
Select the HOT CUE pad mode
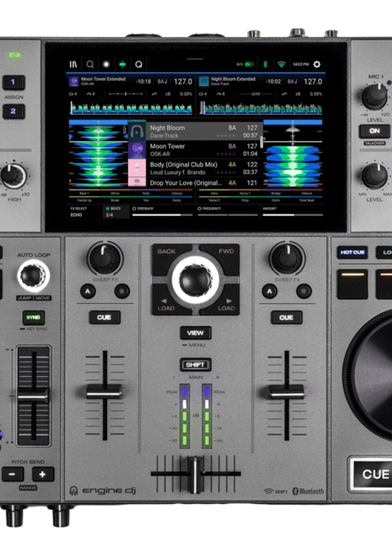point(352,252)
